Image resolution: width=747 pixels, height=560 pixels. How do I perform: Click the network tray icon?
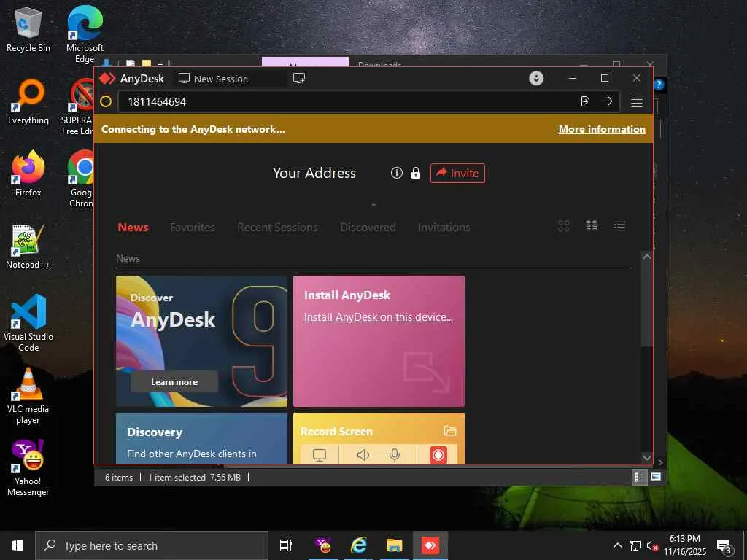tap(635, 545)
